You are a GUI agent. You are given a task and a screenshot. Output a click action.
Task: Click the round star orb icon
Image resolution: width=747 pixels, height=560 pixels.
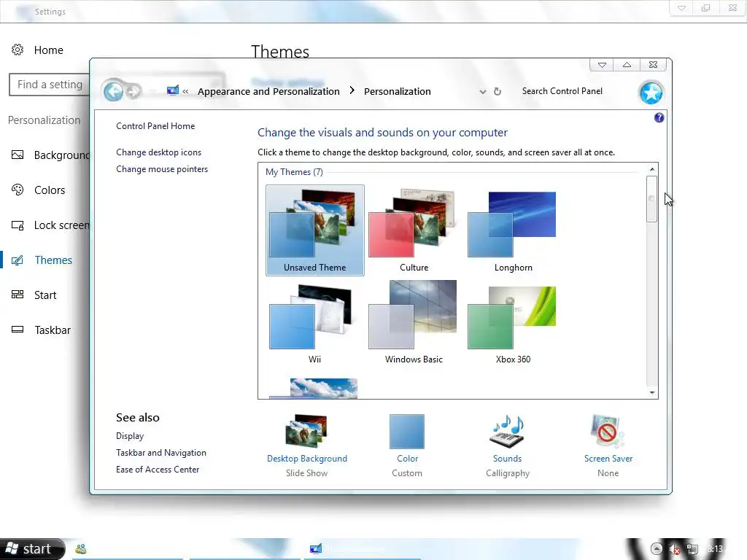(x=651, y=93)
